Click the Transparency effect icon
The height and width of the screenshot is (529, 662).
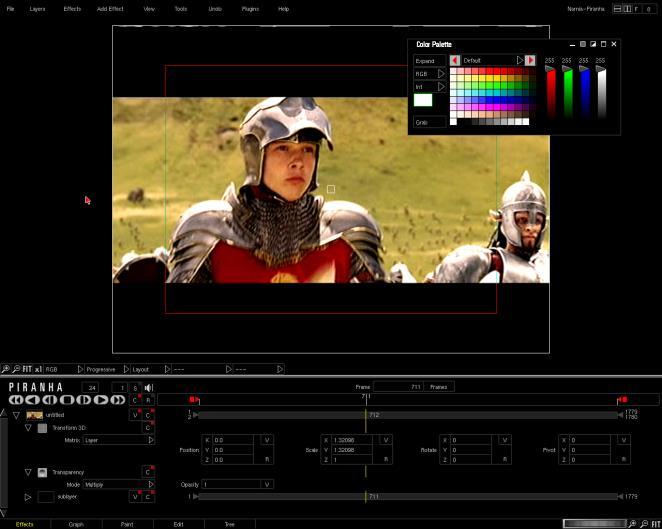coord(42,472)
